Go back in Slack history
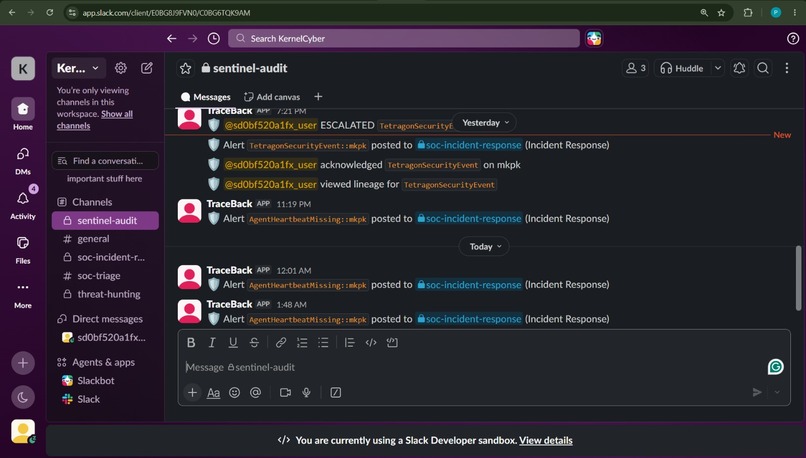 pos(172,39)
